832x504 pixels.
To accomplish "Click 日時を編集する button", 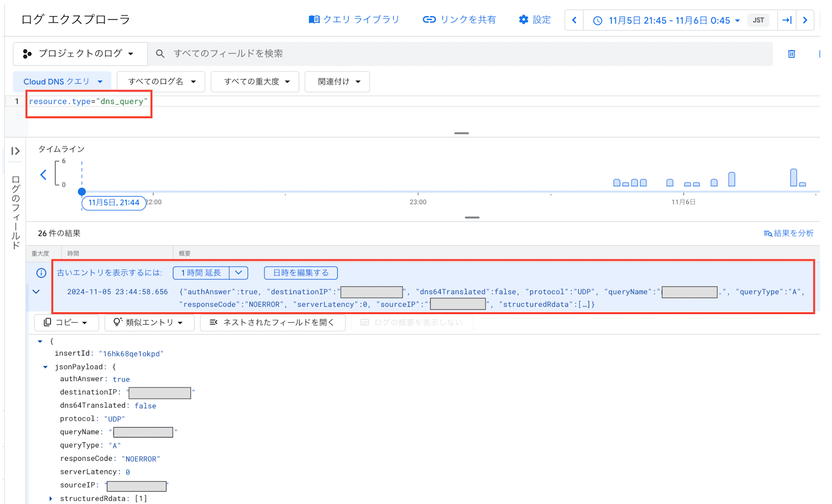I will pyautogui.click(x=301, y=273).
